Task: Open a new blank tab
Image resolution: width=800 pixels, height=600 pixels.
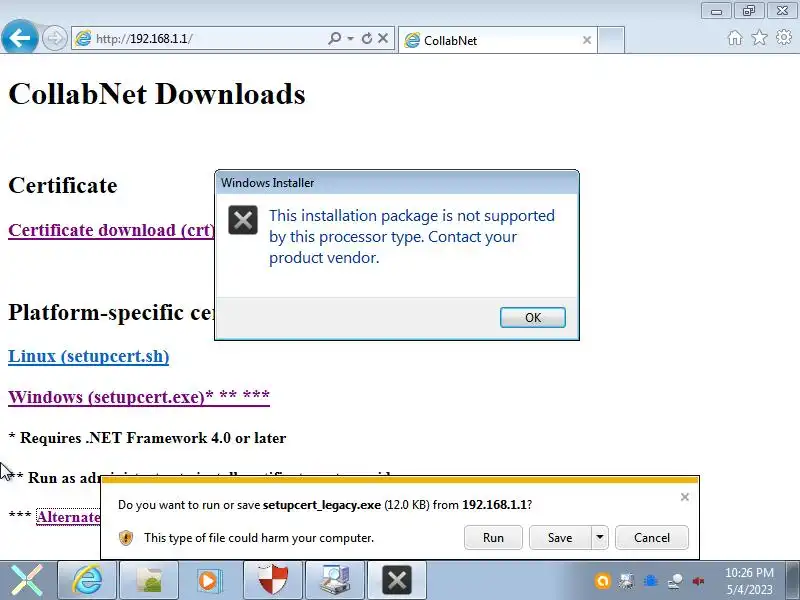Action: tap(611, 40)
